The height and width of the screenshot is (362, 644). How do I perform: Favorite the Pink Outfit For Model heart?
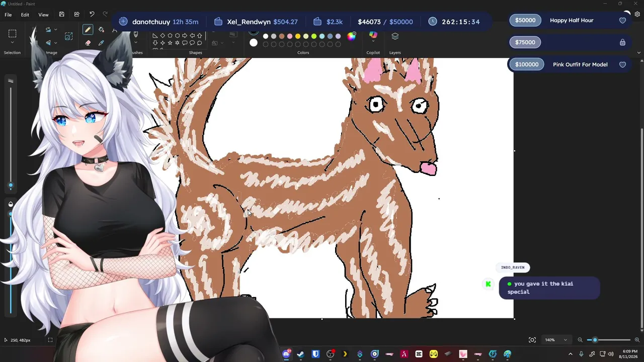(622, 64)
